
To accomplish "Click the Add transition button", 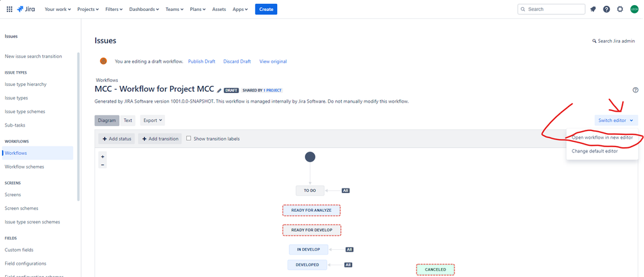I will coord(160,139).
